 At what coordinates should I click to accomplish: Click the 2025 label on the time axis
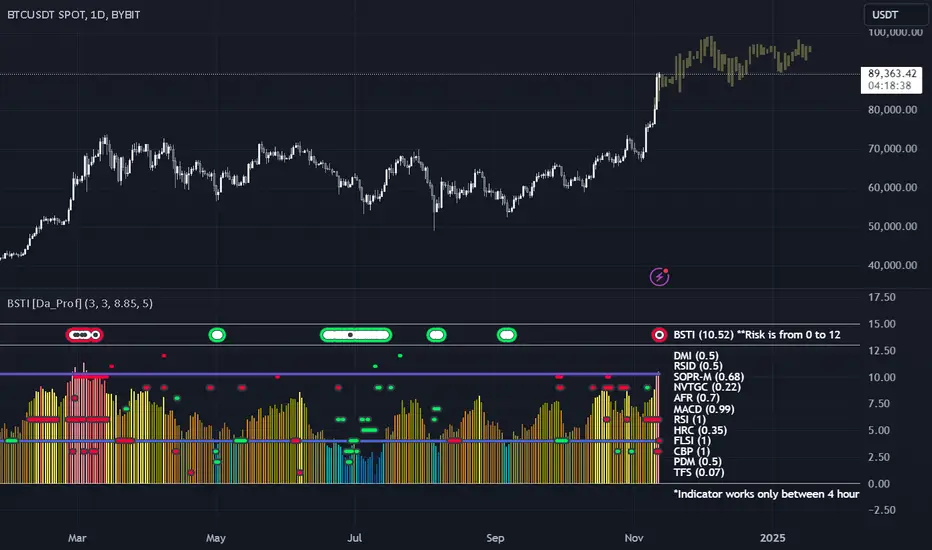tap(773, 538)
